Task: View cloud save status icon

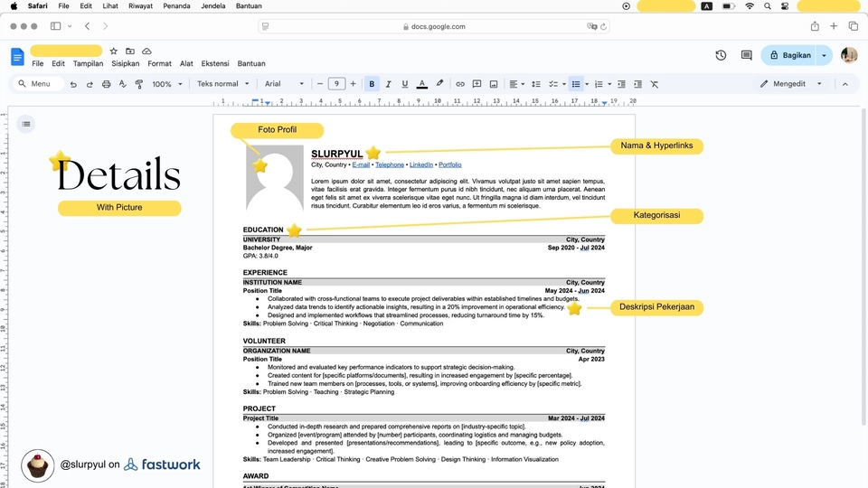Action: [146, 51]
